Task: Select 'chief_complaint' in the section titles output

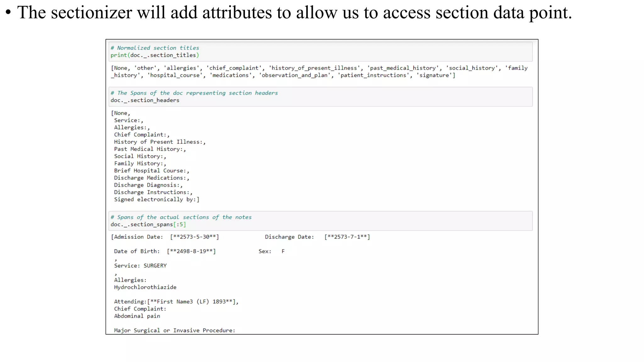Action: pos(234,68)
